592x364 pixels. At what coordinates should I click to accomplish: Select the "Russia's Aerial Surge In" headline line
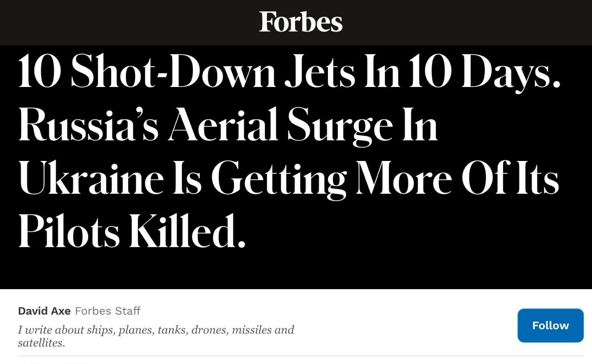(228, 126)
